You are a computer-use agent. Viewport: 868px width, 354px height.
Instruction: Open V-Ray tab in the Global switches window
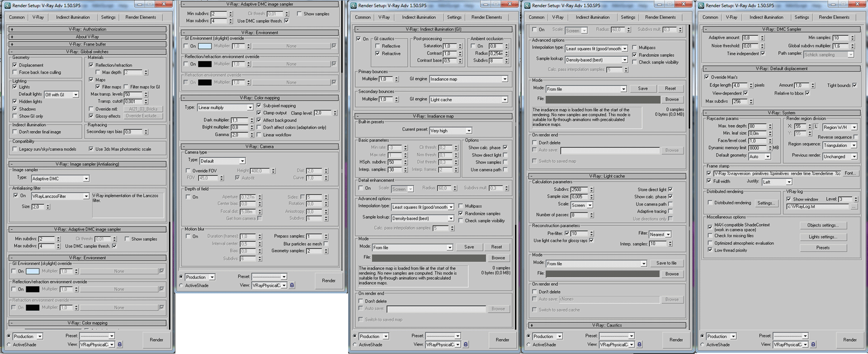click(38, 17)
